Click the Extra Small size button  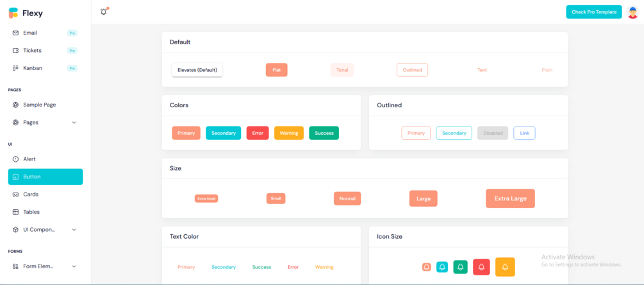(x=206, y=198)
